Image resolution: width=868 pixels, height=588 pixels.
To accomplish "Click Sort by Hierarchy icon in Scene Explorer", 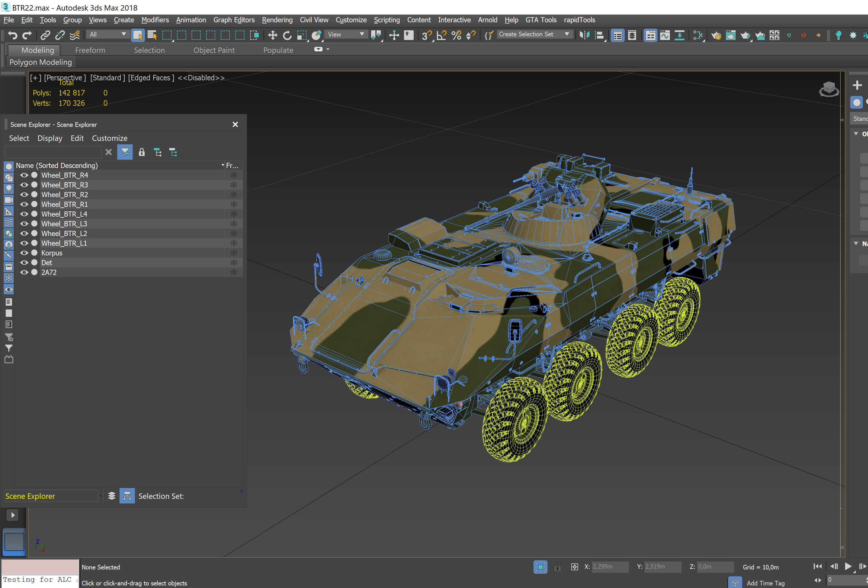I will click(127, 496).
